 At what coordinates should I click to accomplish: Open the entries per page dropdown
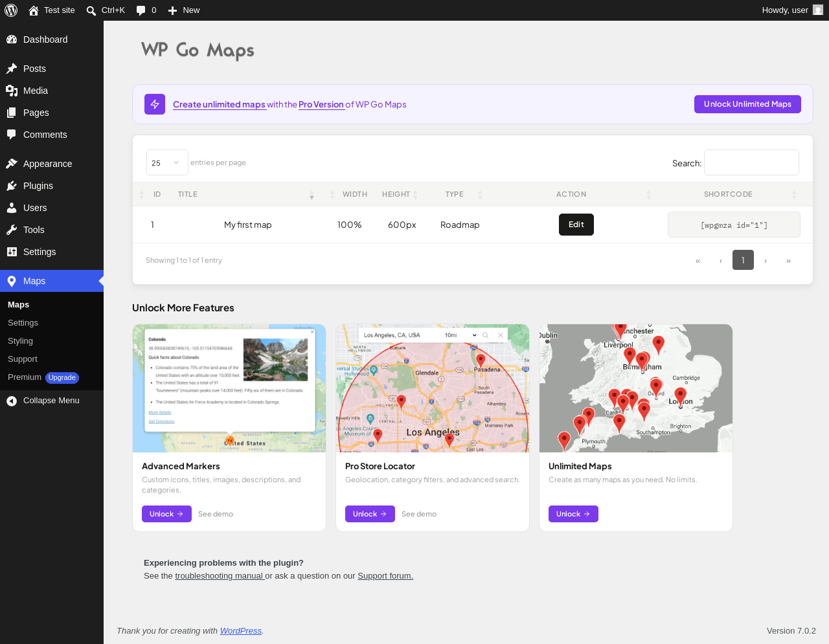[x=167, y=162]
